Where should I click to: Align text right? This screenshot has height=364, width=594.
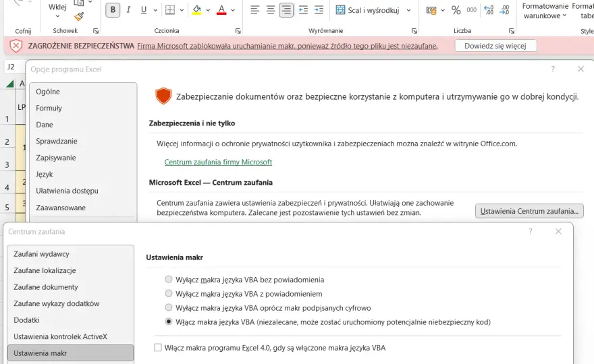286,10
